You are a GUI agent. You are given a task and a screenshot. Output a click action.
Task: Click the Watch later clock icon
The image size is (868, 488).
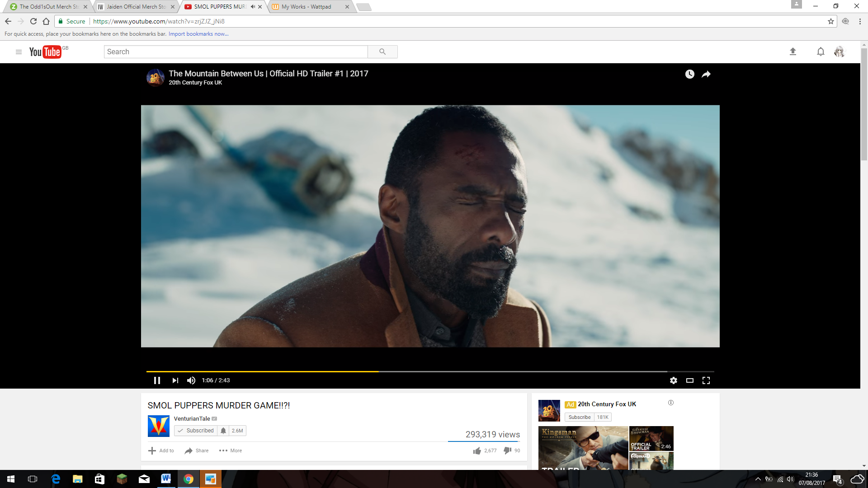(x=689, y=74)
